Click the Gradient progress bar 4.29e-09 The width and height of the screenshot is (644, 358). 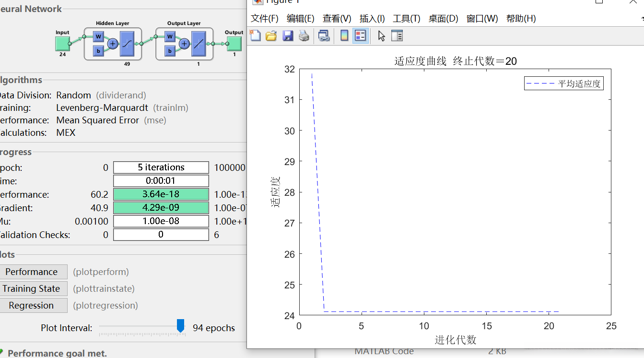161,208
